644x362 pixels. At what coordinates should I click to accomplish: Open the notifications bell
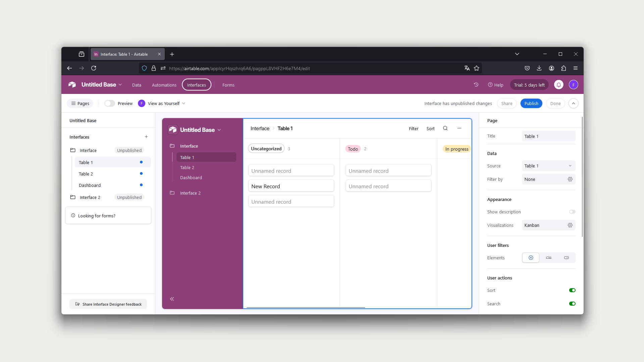click(558, 85)
